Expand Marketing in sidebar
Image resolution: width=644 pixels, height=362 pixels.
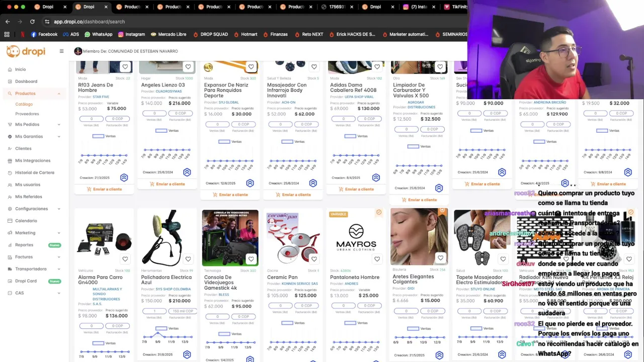[59, 233]
